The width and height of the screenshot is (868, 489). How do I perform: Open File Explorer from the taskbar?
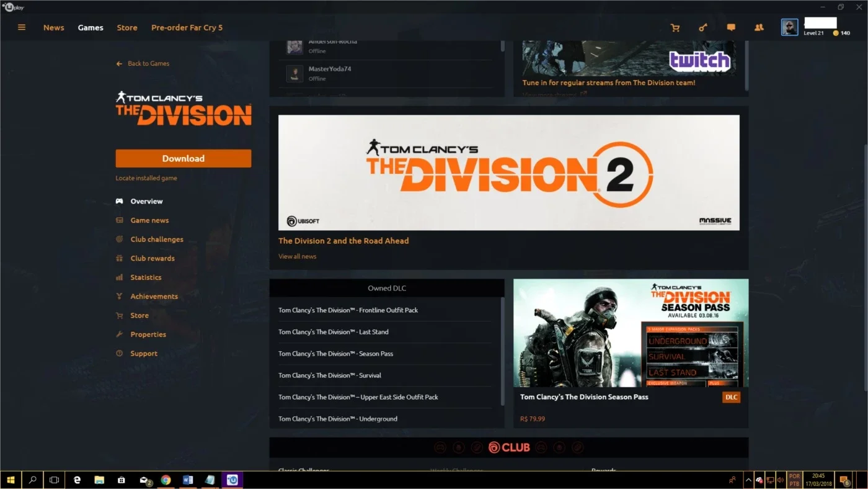(x=99, y=480)
